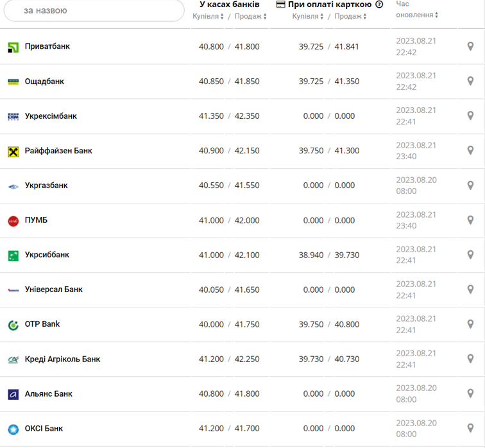
Task: Sort by Час оновлення column
Action: click(x=418, y=14)
